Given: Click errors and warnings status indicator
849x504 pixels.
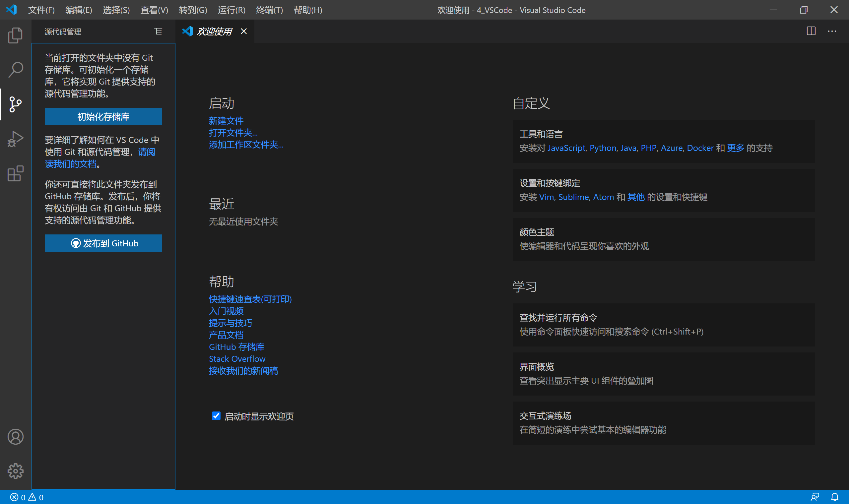Looking at the screenshot, I should click(27, 497).
